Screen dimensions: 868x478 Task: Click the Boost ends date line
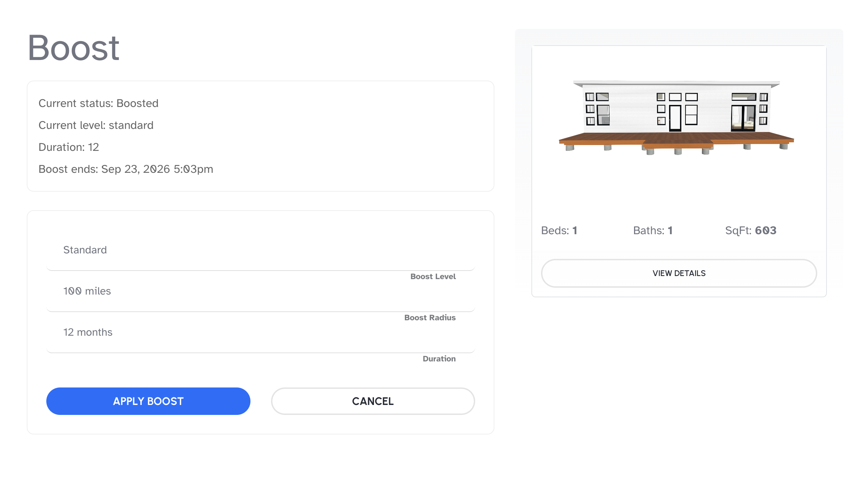pos(126,169)
